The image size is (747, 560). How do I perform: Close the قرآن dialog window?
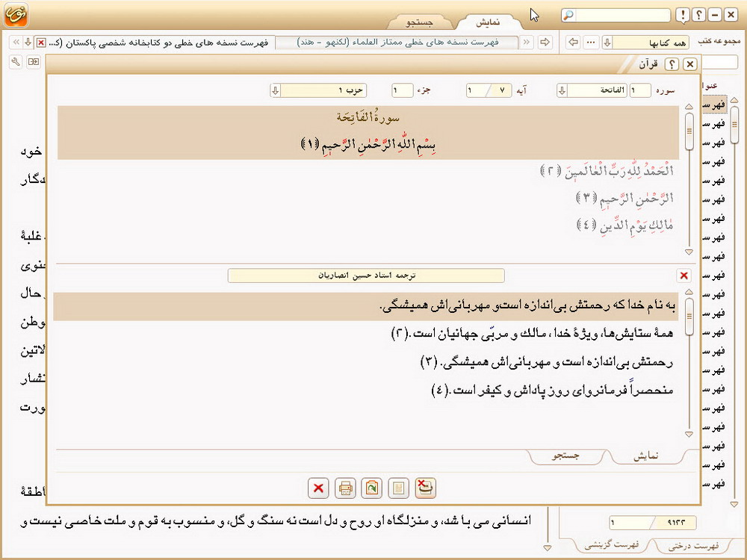[689, 63]
